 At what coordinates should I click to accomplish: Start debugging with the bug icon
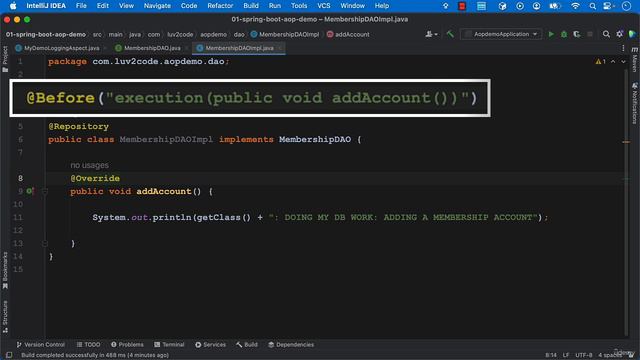pyautogui.click(x=564, y=34)
